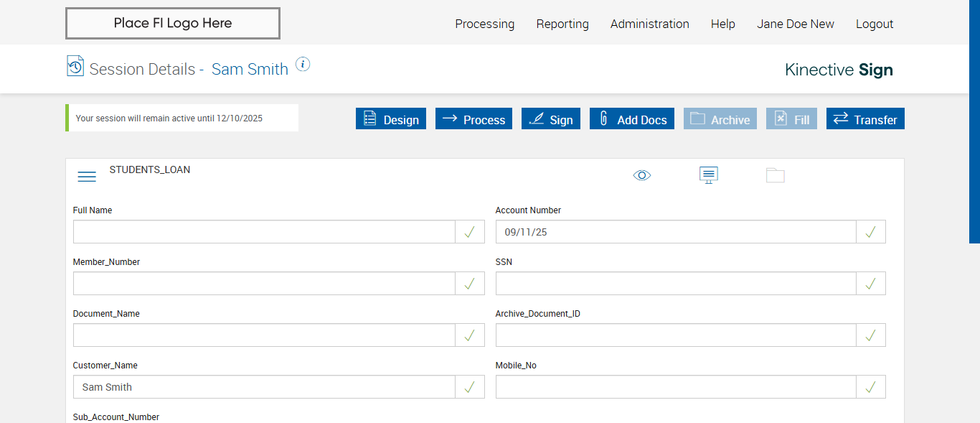Click the Transfer button
This screenshot has height=423, width=980.
pyautogui.click(x=865, y=119)
